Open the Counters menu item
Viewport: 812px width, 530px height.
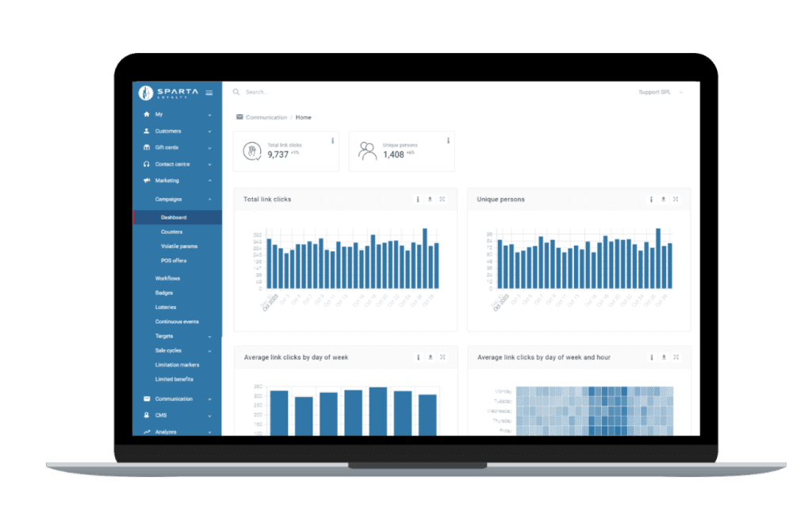pyautogui.click(x=171, y=232)
